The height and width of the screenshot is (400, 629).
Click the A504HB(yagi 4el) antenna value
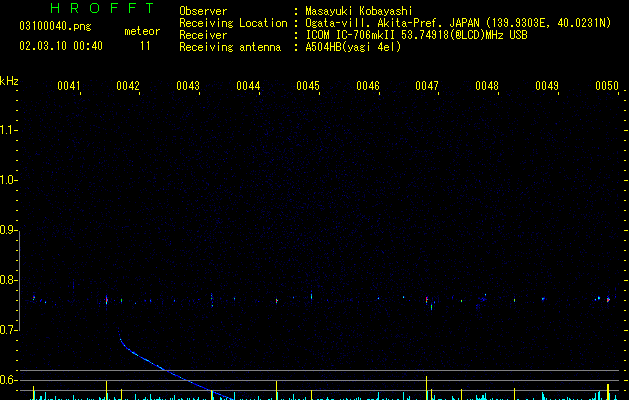(353, 47)
